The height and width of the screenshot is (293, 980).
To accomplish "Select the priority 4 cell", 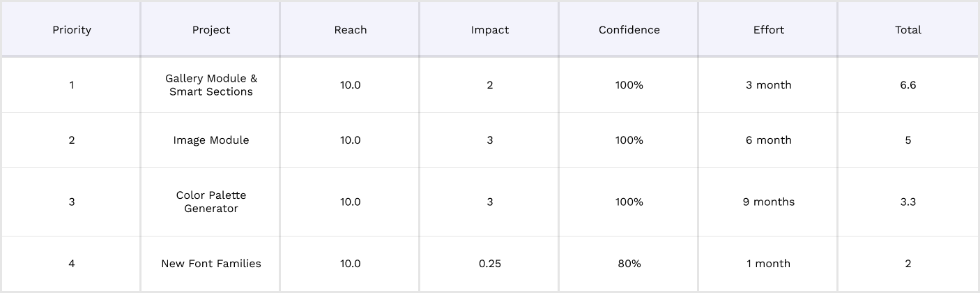I will click(71, 264).
